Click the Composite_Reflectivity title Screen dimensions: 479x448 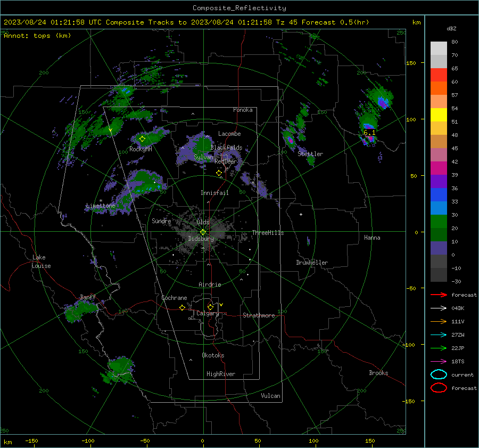240,8
